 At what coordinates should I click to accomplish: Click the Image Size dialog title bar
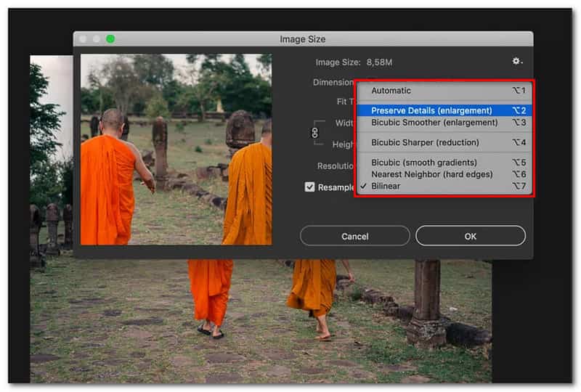point(303,39)
